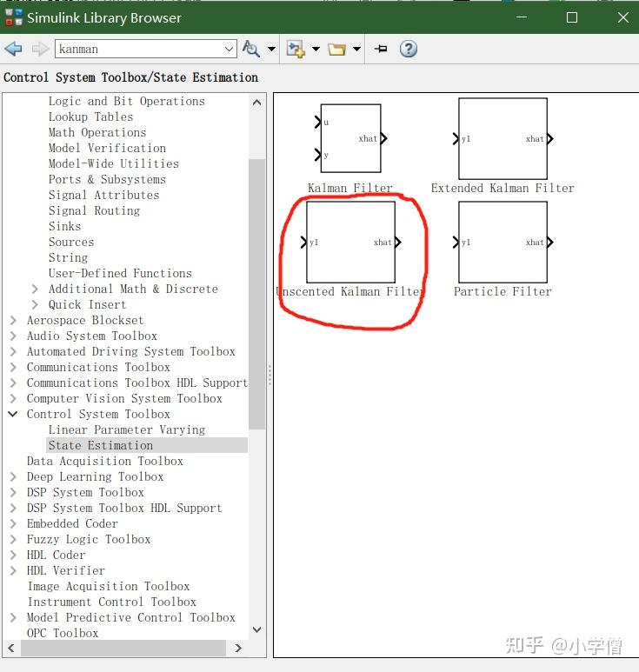
Task: Select the Kalman Filter block
Action: pos(350,138)
